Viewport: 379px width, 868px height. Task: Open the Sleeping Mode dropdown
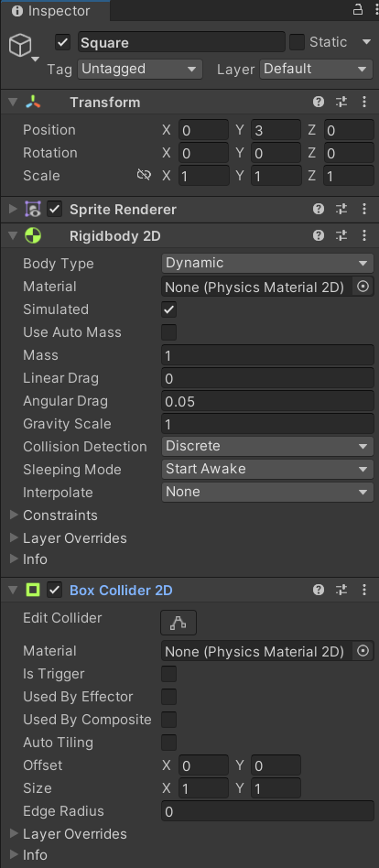[268, 470]
